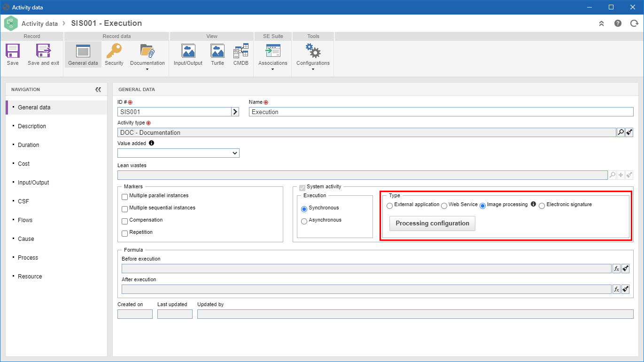Open the Security key icon
Viewport: 644px width, 362px height.
[x=114, y=51]
